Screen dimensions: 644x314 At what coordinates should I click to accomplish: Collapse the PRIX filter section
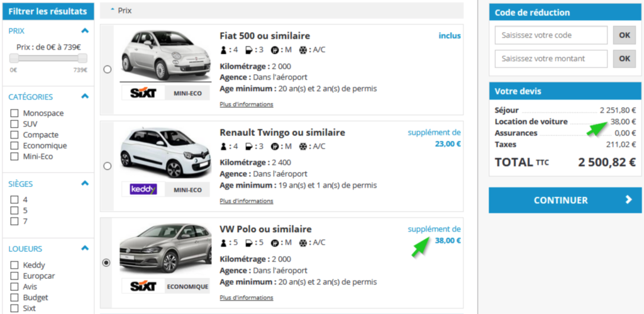tap(85, 30)
